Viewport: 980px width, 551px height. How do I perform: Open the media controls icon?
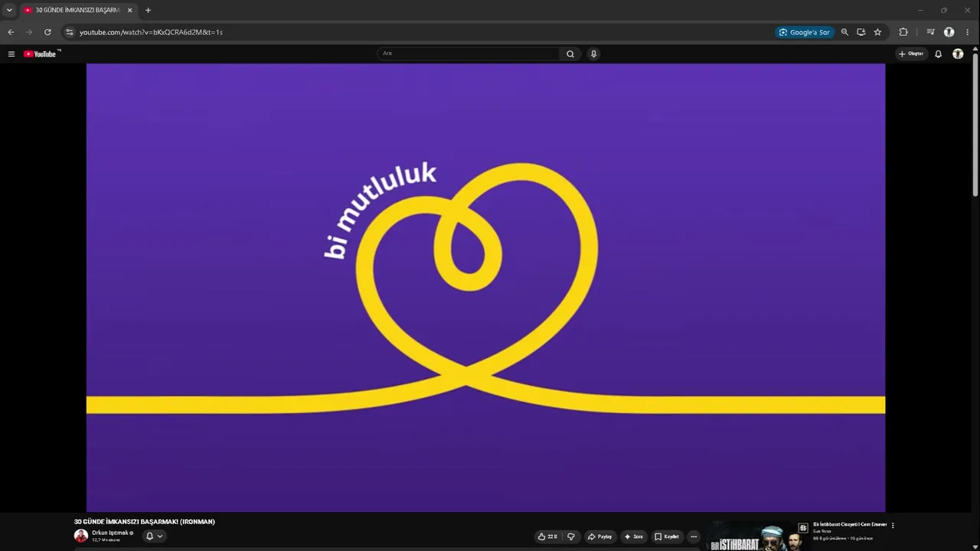(x=930, y=32)
